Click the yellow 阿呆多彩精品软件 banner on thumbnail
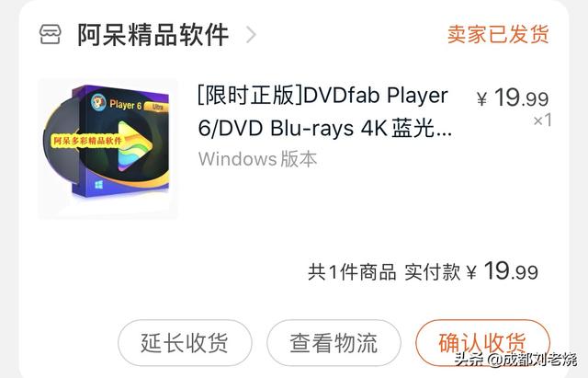 [86, 141]
